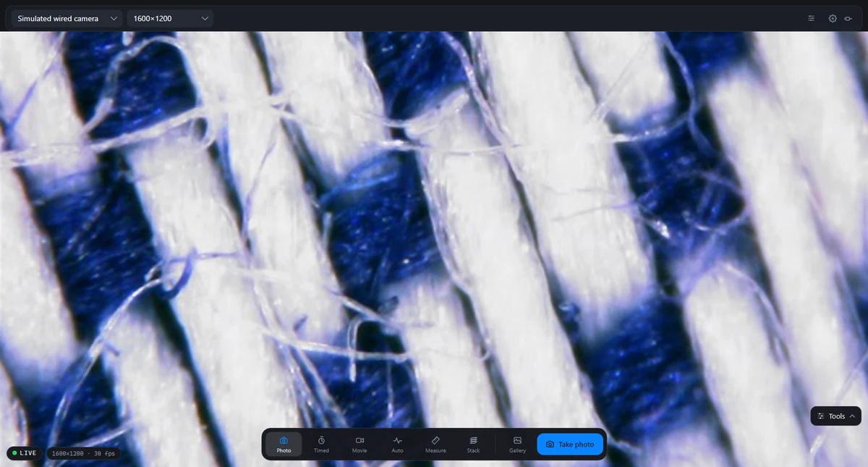Switch to Movie recording mode
Screen dimensions: 868x467
[x=359, y=444]
